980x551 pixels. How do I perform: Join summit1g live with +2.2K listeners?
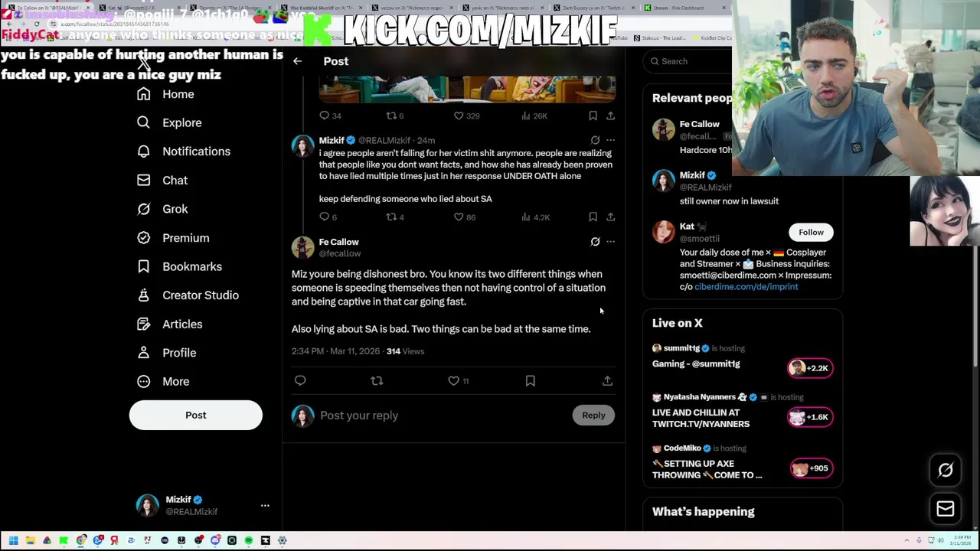point(810,368)
